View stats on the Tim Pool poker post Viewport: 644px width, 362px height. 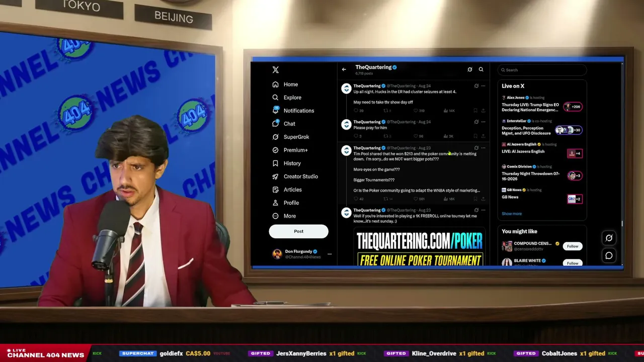click(x=449, y=199)
